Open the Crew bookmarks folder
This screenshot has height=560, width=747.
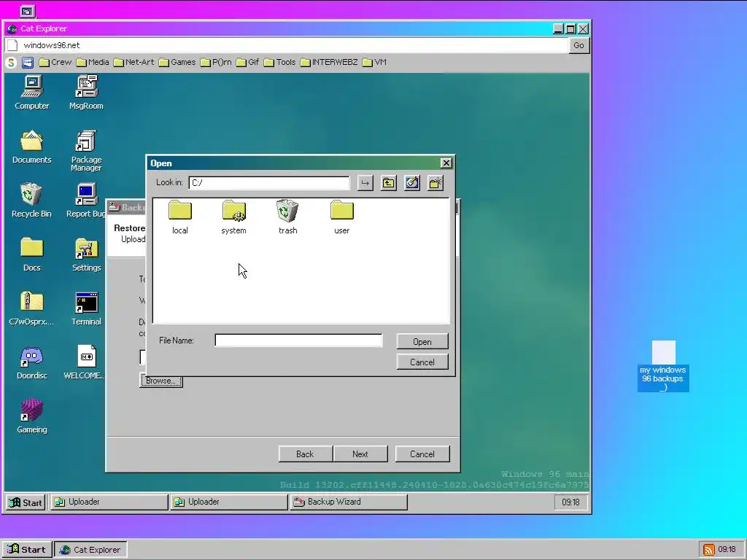tap(55, 63)
